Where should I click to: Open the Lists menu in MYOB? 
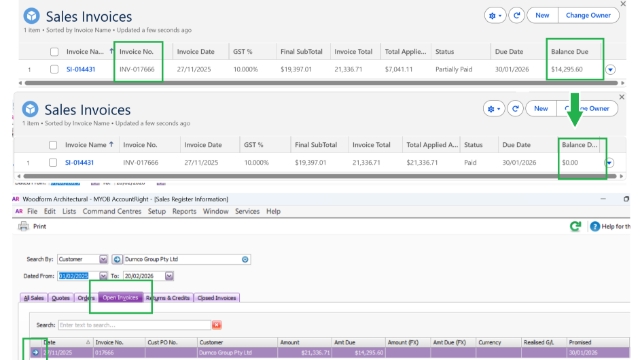pos(69,211)
